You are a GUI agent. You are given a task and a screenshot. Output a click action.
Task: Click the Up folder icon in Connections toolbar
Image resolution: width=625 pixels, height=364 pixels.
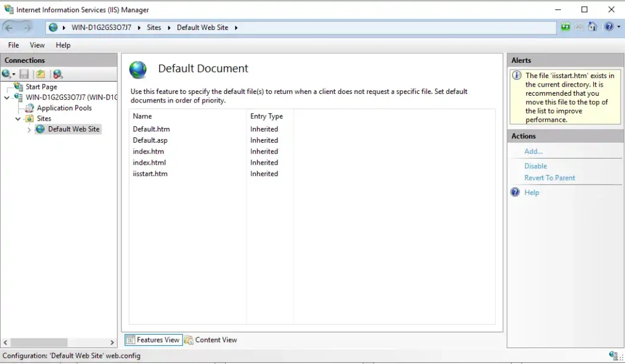click(40, 74)
